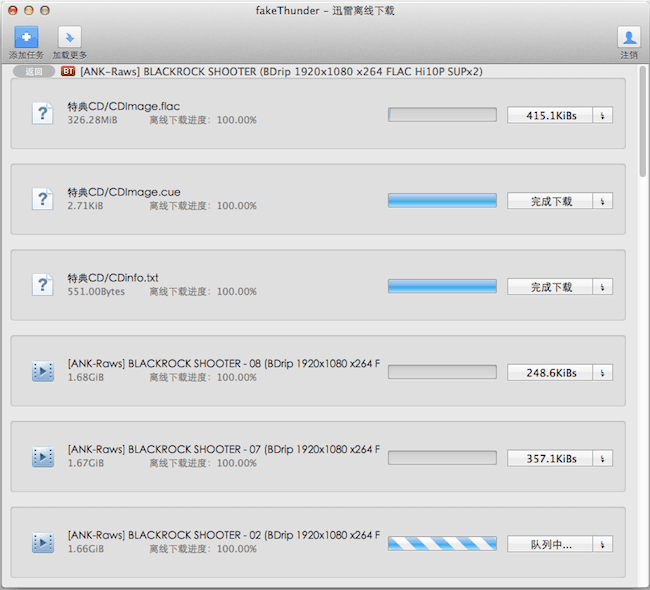Click striped progress bar of SHOOTER - 02
Viewport: 650px width, 590px height.
coord(442,544)
